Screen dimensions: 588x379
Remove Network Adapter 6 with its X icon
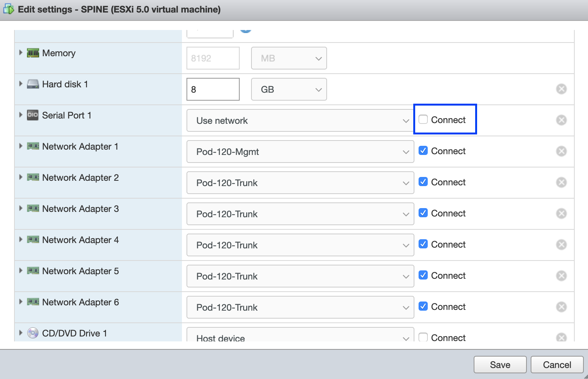click(561, 307)
